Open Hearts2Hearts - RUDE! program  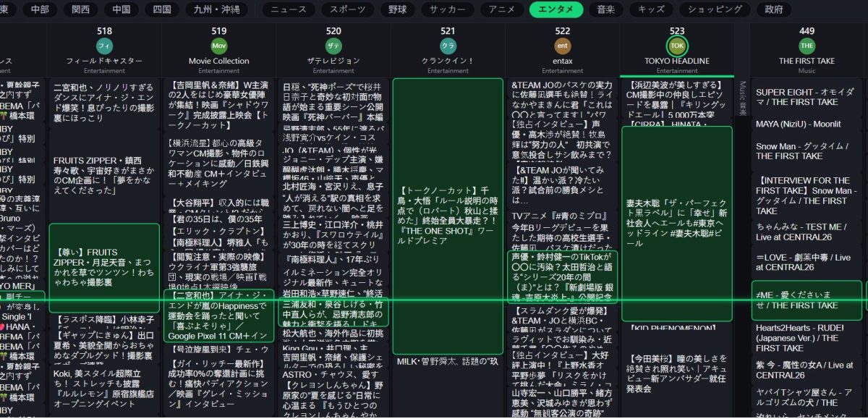pyautogui.click(x=807, y=337)
